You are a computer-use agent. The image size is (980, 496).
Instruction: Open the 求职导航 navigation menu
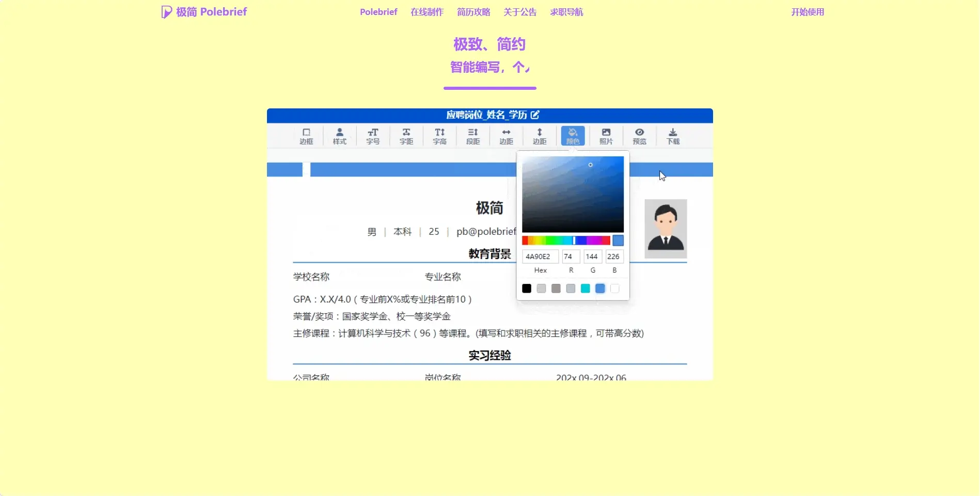pyautogui.click(x=566, y=12)
